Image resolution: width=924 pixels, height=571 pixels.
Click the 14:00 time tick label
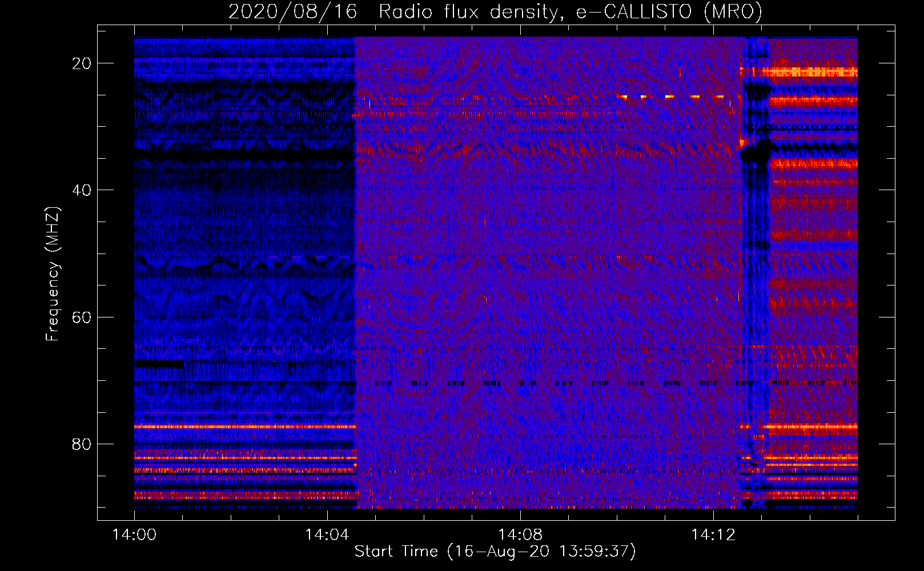[x=134, y=535]
